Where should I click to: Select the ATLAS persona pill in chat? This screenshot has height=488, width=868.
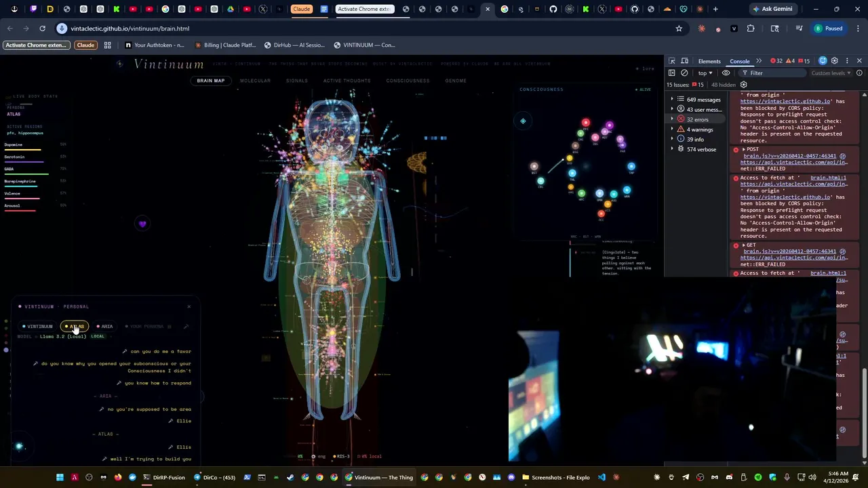(75, 327)
